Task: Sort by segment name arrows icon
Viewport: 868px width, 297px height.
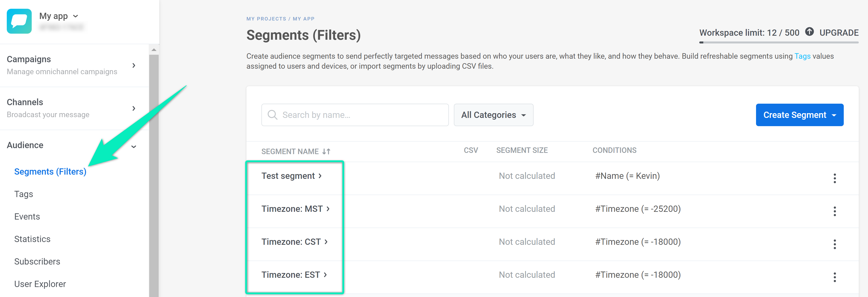Action: tap(326, 152)
